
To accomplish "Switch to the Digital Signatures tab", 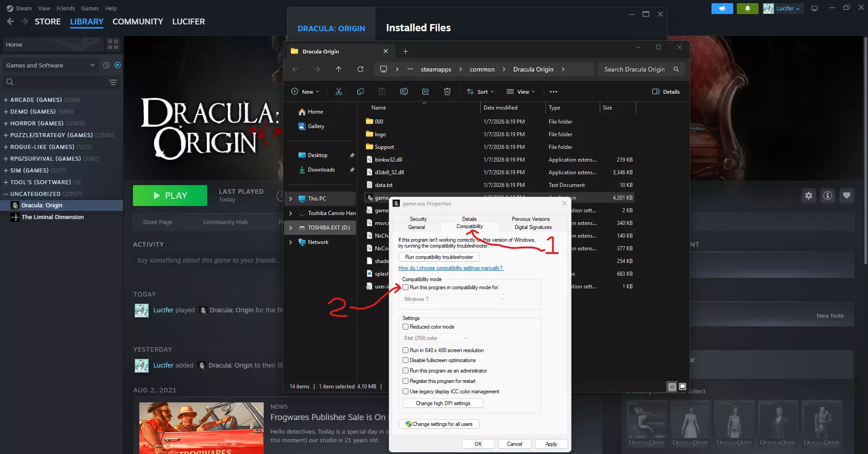I will point(533,227).
